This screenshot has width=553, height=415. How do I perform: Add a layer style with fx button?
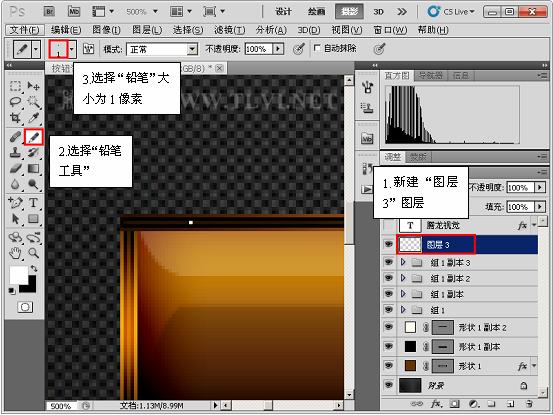pyautogui.click(x=436, y=404)
